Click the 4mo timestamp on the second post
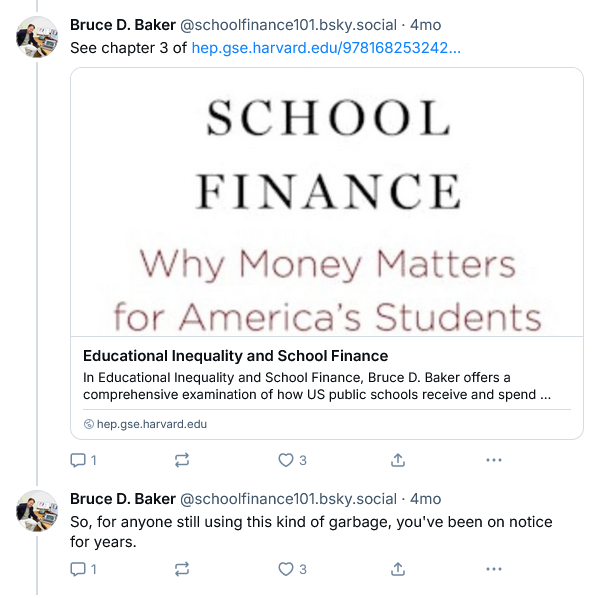 (x=426, y=499)
